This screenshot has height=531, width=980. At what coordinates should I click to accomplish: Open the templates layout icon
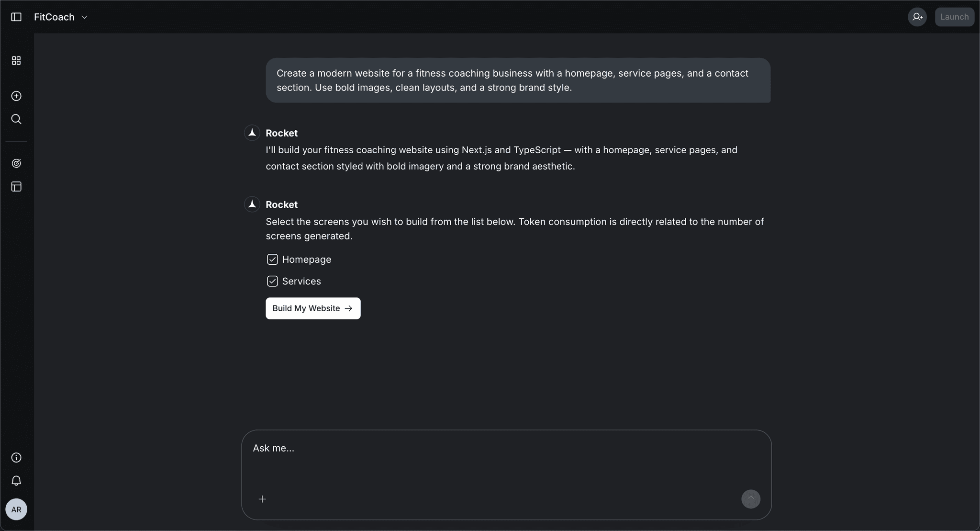(x=16, y=186)
